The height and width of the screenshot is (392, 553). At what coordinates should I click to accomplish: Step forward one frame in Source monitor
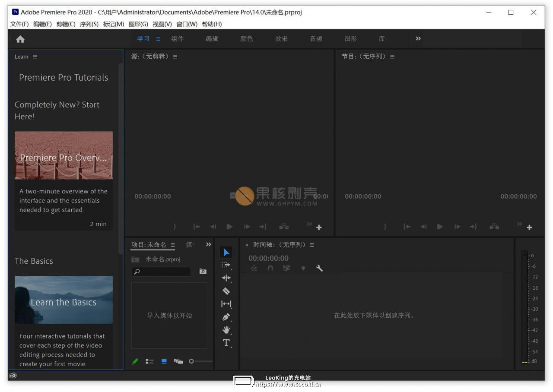coord(247,227)
